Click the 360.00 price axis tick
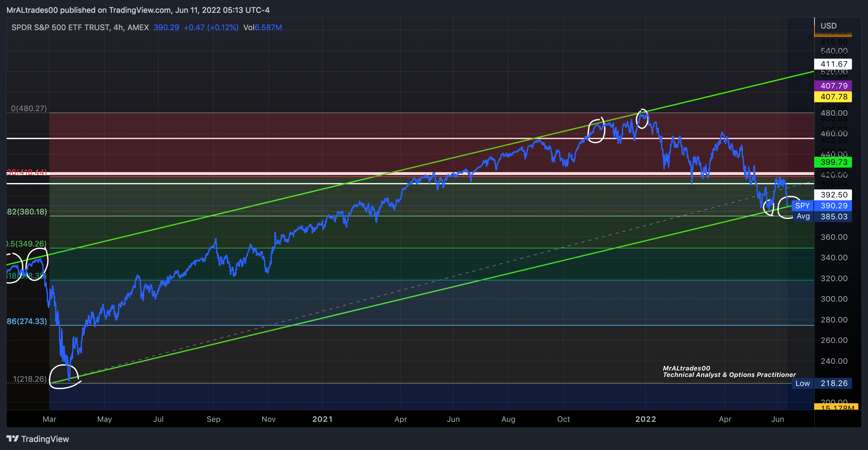Screen dimensions: 868x450 [x=834, y=237]
